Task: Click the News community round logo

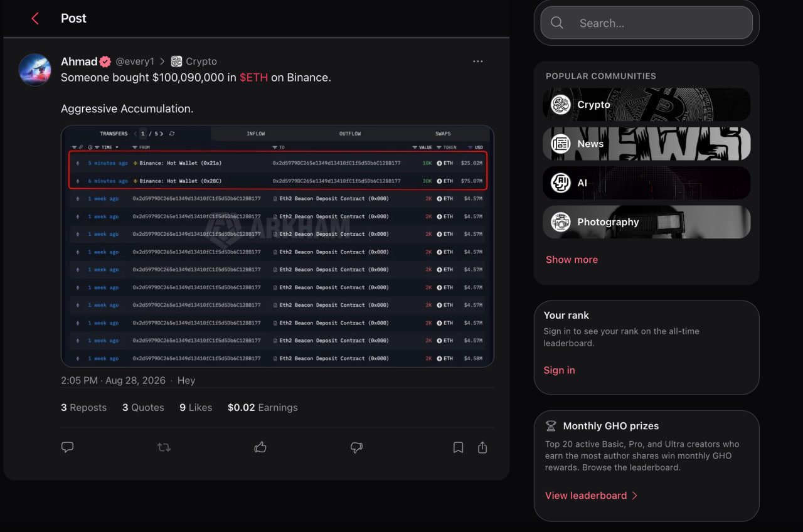Action: pos(561,144)
